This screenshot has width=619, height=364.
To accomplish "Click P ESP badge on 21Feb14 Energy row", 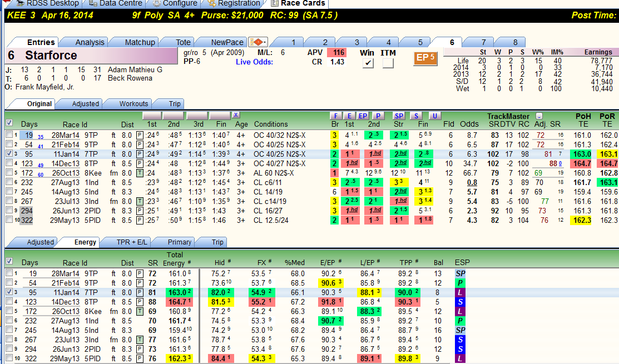I will coord(460,283).
